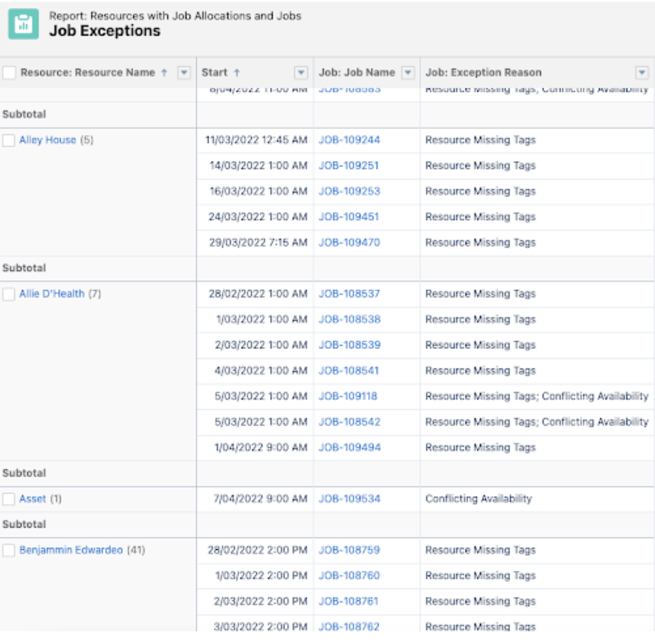The image size is (655, 644).
Task: Open job JOB-109470
Action: click(x=349, y=243)
